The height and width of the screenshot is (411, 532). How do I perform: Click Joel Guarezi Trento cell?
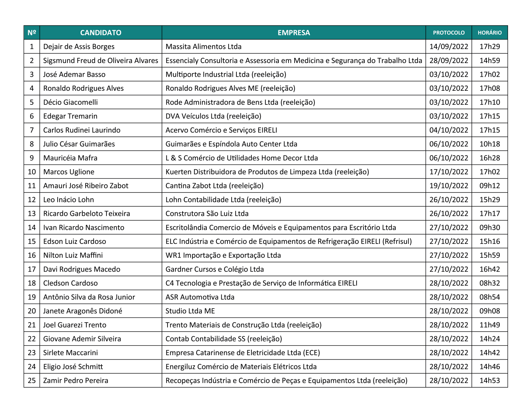[101, 325]
